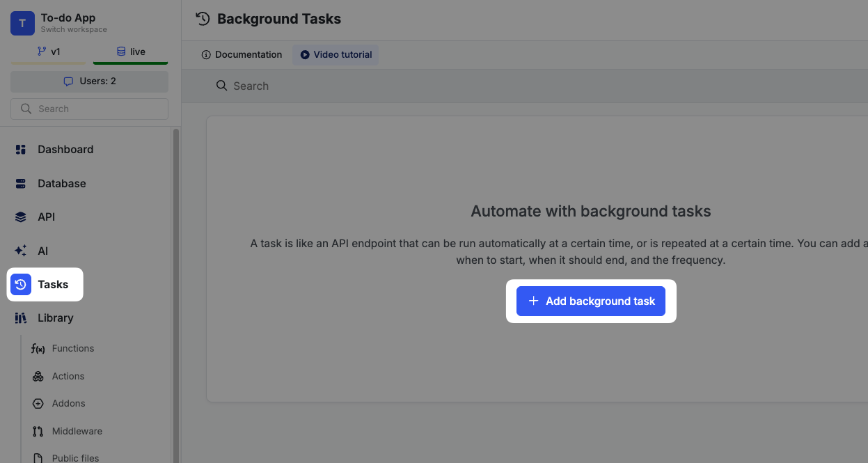Click the sidebar vertical scrollbar
The width and height of the screenshot is (868, 463).
coord(176,295)
